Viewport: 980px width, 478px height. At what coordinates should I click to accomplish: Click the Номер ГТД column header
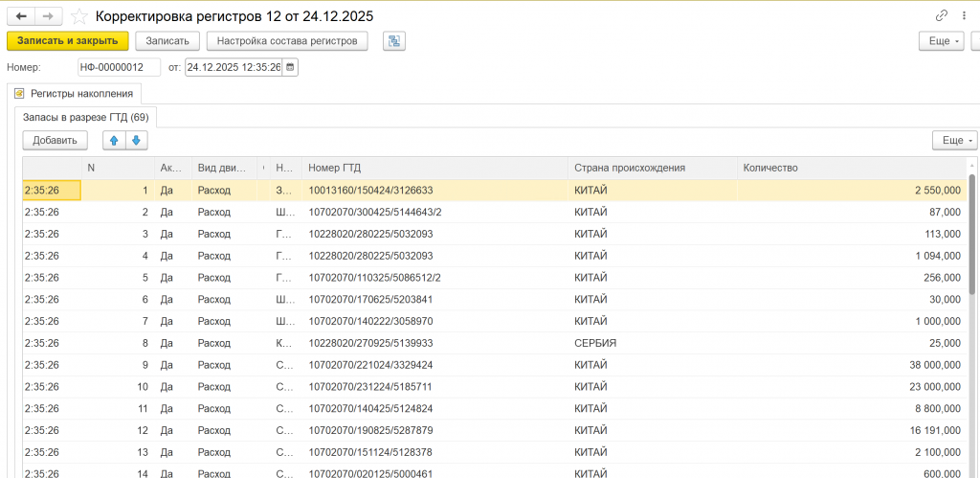(435, 168)
